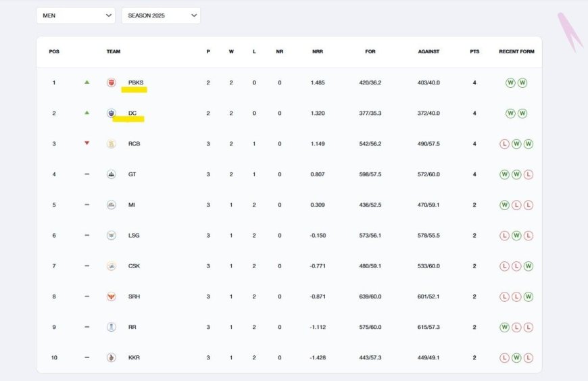Click the W form badge for RR

click(x=504, y=327)
